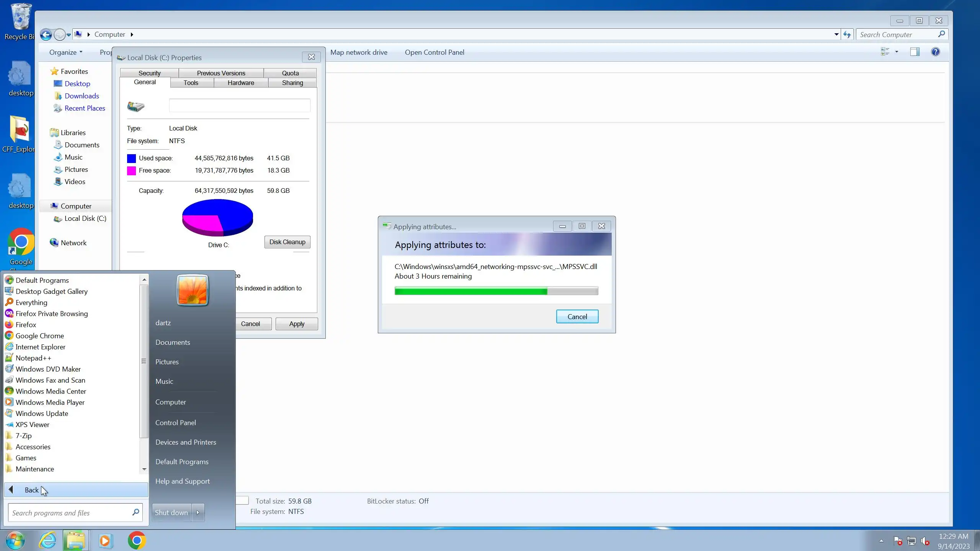Launch Internet Explorer from the taskbar

pos(48,541)
